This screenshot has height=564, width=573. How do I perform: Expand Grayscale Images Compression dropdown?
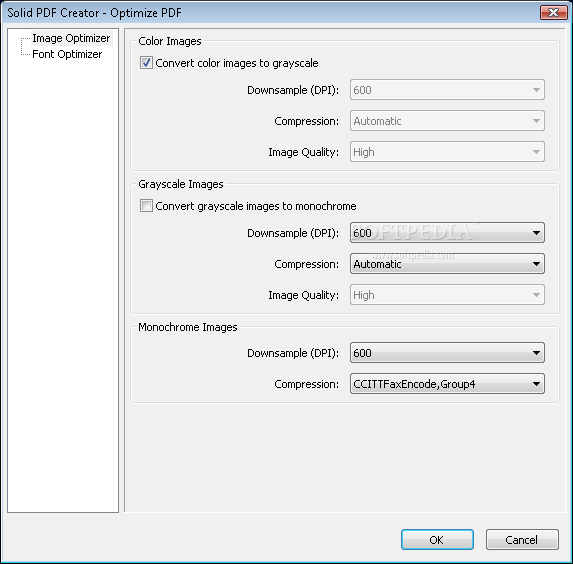(447, 264)
